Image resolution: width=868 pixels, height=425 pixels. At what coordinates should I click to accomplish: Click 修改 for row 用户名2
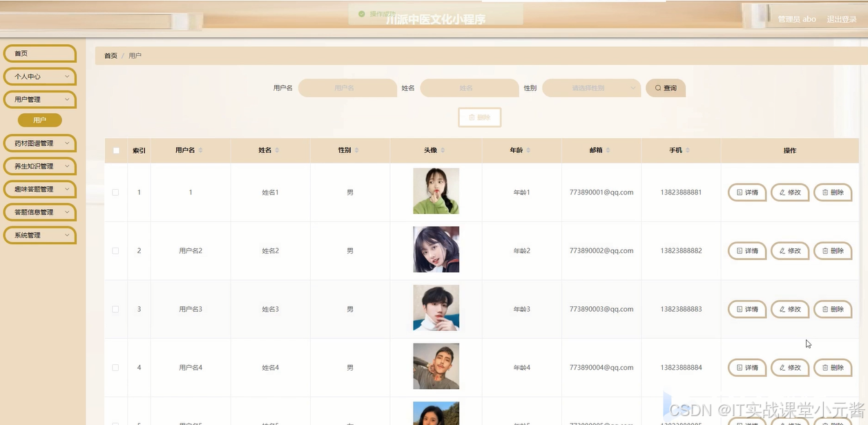pyautogui.click(x=790, y=251)
